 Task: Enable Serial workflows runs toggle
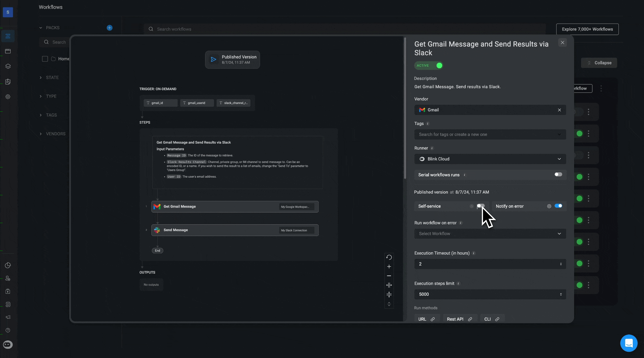pyautogui.click(x=558, y=175)
